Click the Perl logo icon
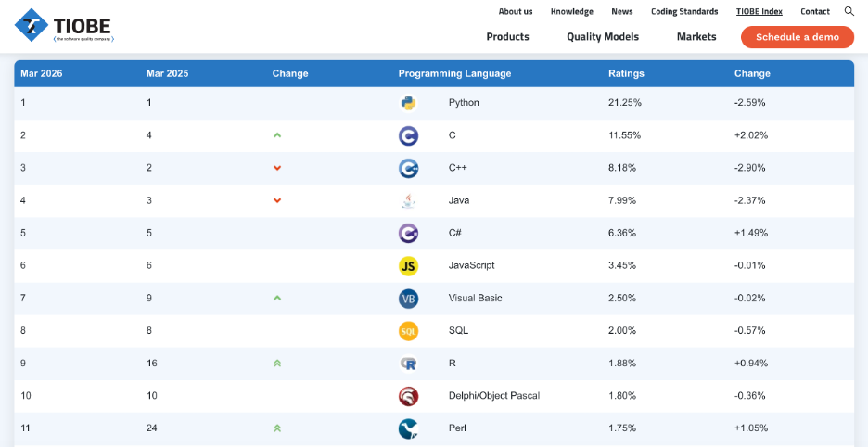This screenshot has width=868, height=447. (409, 428)
